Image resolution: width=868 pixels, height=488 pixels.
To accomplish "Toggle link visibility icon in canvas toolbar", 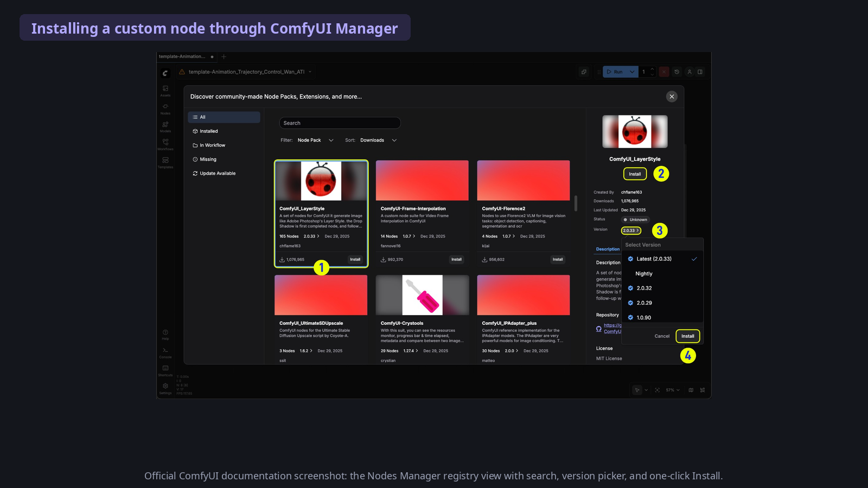I will pos(703,390).
